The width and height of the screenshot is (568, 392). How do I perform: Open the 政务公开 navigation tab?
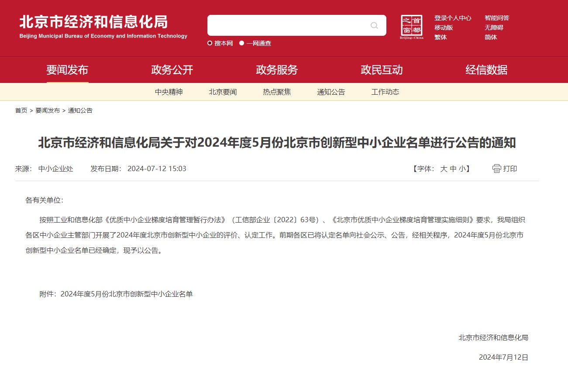[x=172, y=70]
